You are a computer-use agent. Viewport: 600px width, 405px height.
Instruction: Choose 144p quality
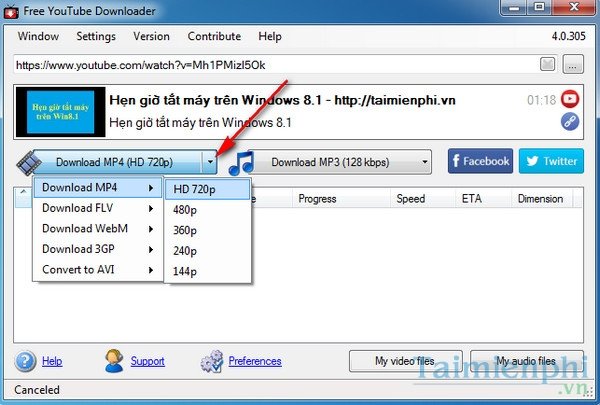[x=208, y=271]
